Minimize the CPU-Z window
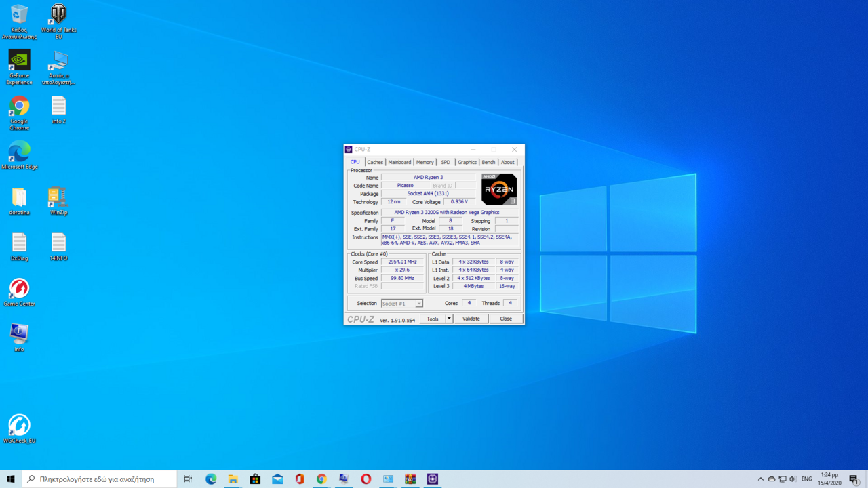Viewport: 868px width, 488px height. 473,149
